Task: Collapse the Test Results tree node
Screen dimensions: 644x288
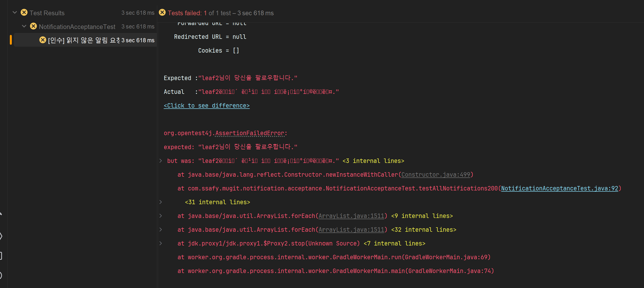Action: click(15, 13)
